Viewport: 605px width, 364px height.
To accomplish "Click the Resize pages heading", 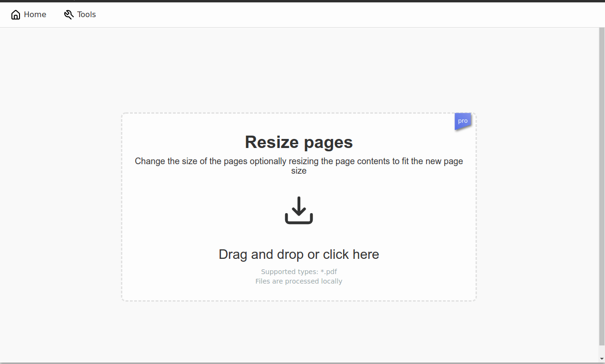I will point(298,142).
